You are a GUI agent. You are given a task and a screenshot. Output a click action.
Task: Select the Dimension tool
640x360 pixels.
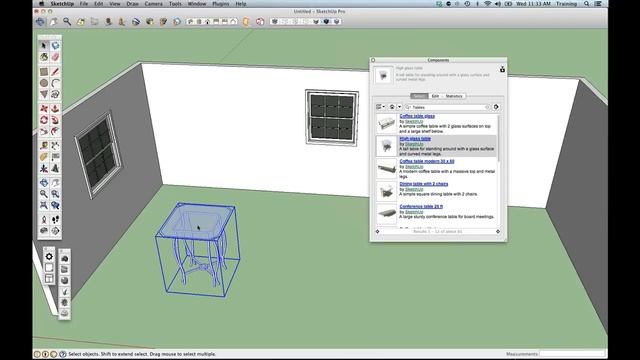pyautogui.click(x=55, y=145)
